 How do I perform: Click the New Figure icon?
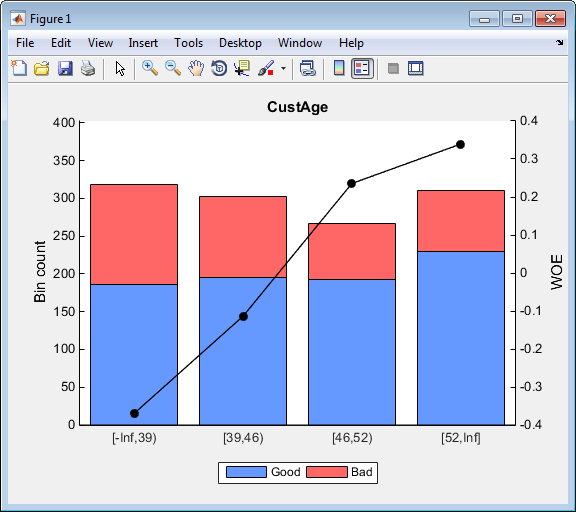click(19, 68)
